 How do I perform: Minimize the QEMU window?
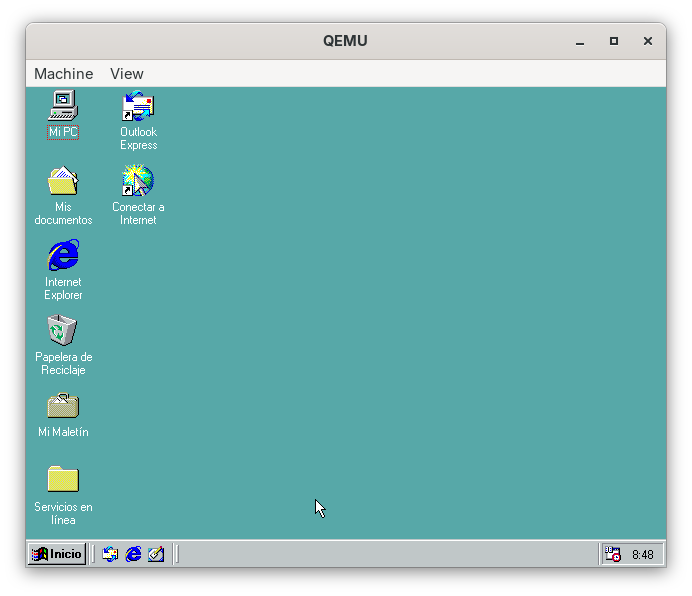pos(580,41)
